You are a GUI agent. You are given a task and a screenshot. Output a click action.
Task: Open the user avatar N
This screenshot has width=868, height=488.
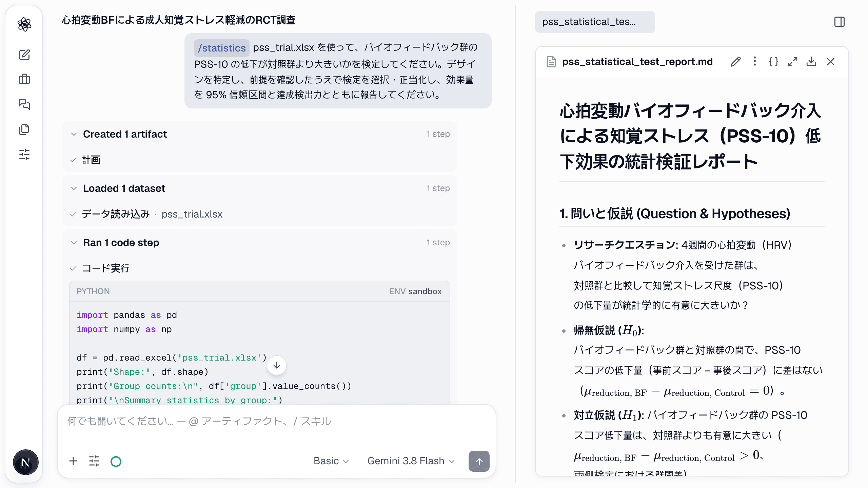25,462
